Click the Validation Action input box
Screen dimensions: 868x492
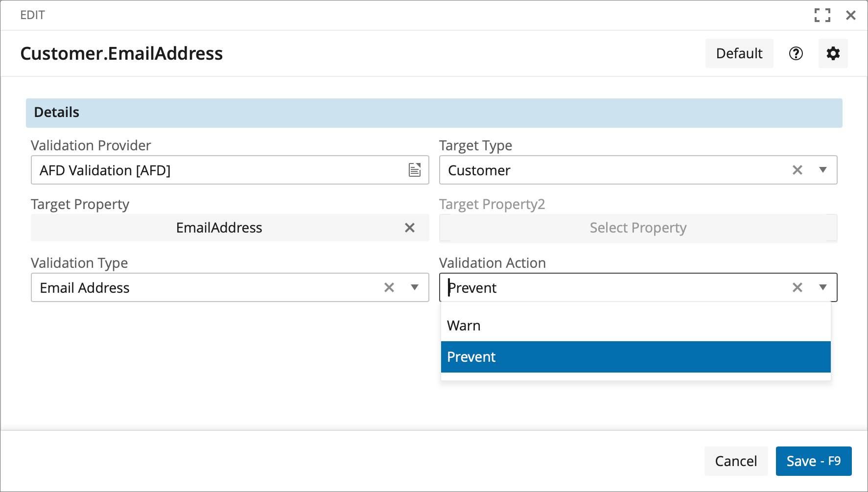[x=612, y=287]
